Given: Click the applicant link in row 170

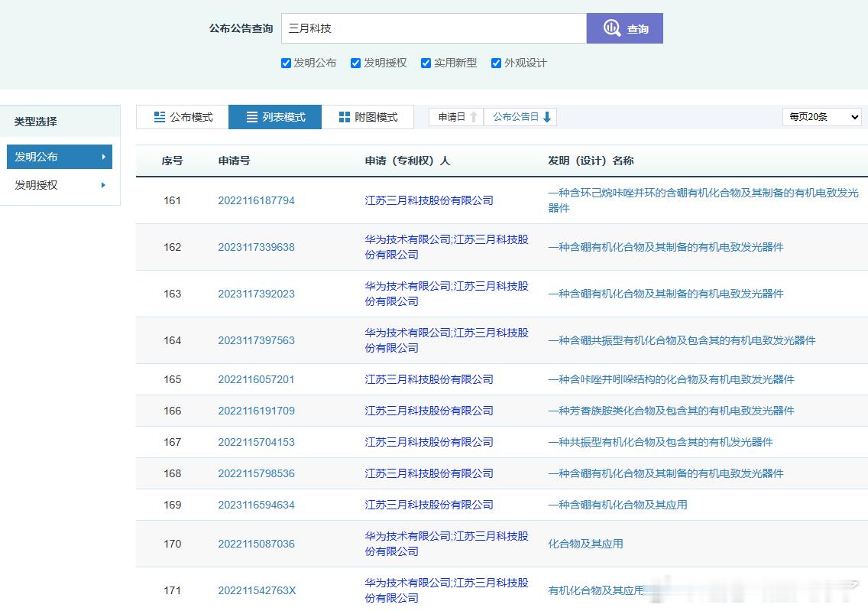Looking at the screenshot, I should pyautogui.click(x=447, y=544).
